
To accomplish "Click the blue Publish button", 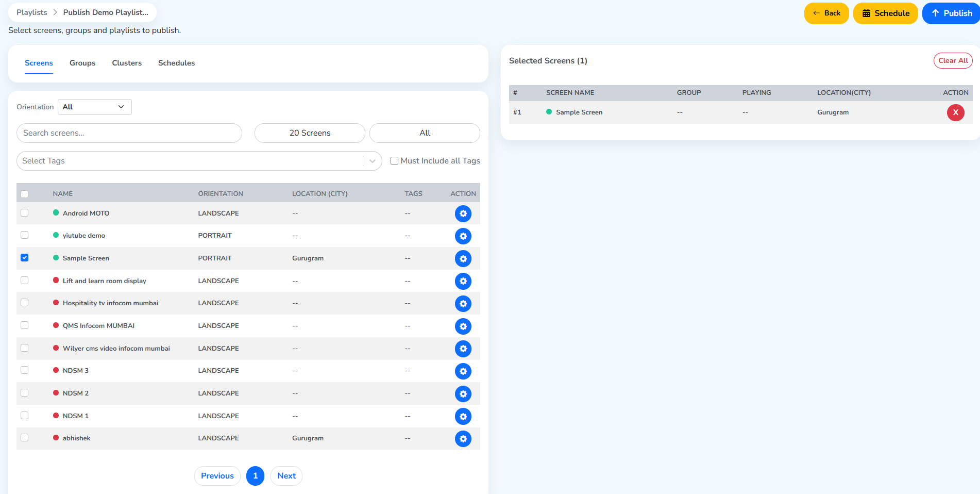I will tap(951, 13).
